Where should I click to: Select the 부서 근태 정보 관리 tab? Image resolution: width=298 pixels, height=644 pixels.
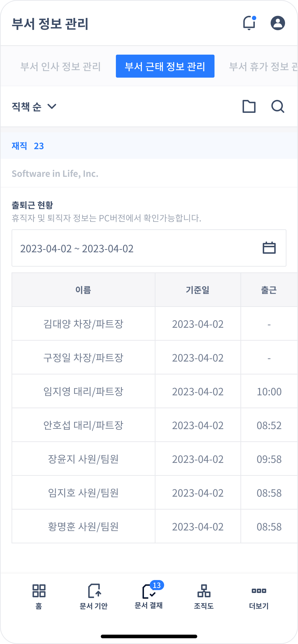165,66
